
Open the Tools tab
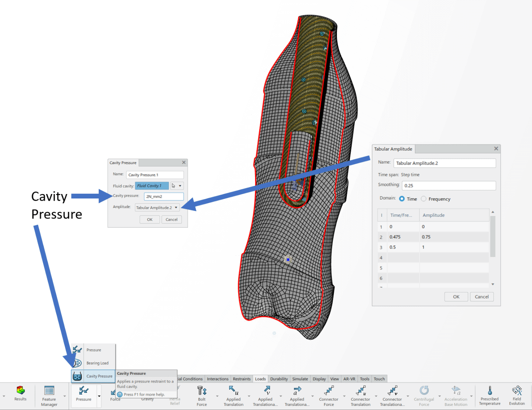point(365,379)
